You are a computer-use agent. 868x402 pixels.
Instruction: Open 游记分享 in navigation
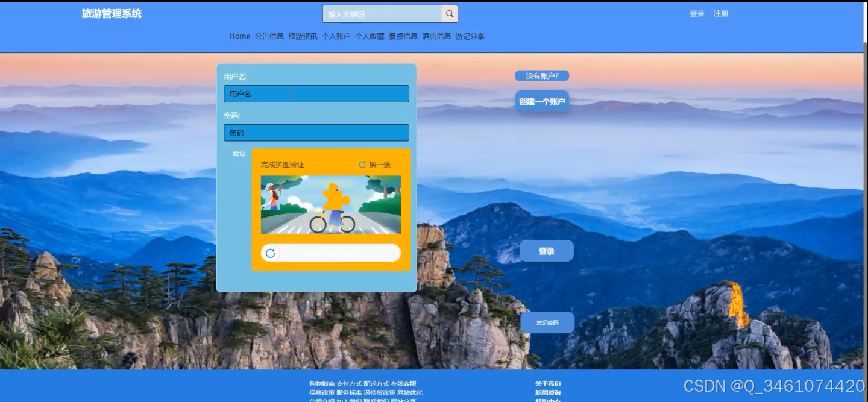pos(470,36)
